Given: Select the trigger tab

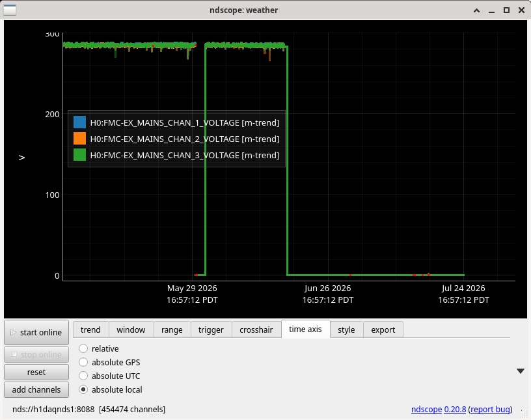Looking at the screenshot, I should point(211,330).
